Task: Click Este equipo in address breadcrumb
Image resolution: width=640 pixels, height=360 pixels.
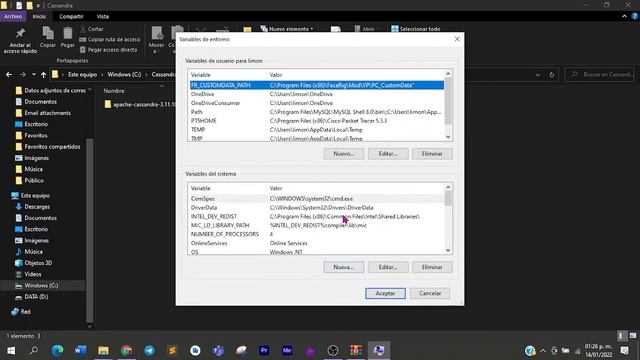Action: click(x=82, y=75)
